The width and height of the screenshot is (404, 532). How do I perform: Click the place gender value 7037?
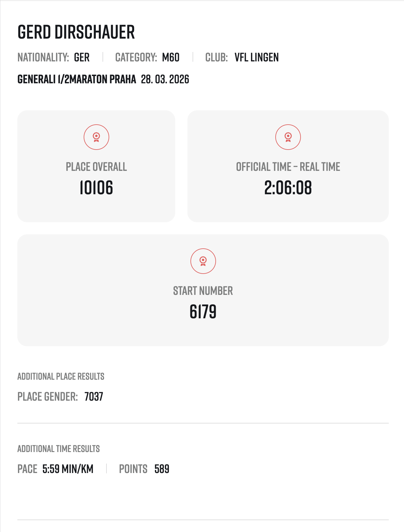point(94,397)
